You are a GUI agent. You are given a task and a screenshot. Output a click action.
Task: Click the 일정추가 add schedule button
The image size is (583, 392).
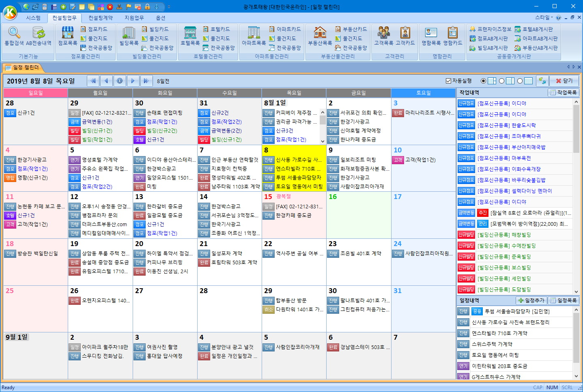point(531,300)
